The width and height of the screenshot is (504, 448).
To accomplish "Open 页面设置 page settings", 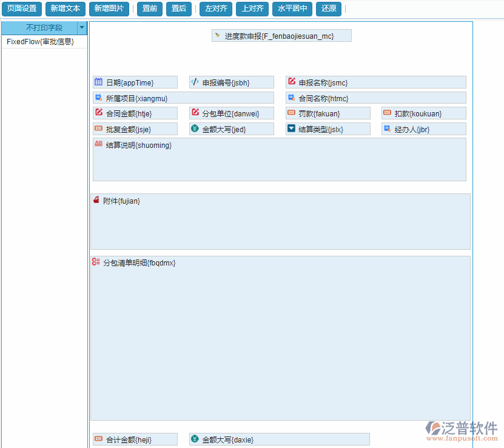I will 22,8.
